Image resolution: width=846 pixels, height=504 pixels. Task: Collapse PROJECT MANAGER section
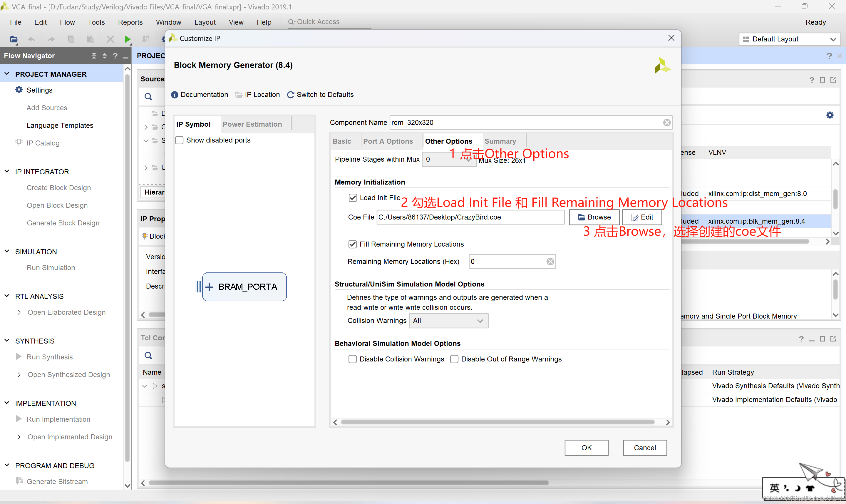[x=7, y=74]
